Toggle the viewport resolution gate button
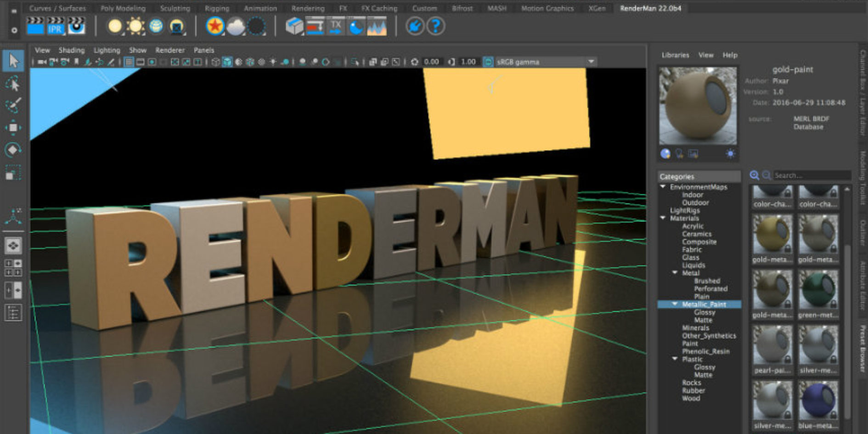 (152, 62)
